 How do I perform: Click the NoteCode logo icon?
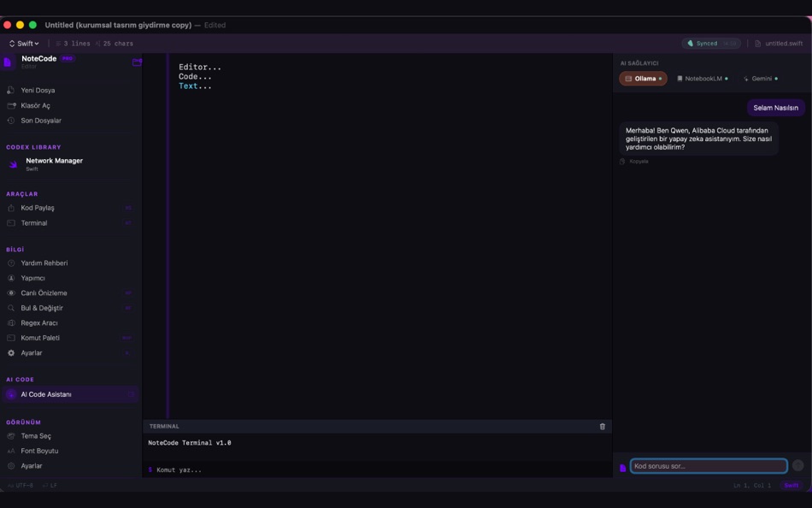8,62
